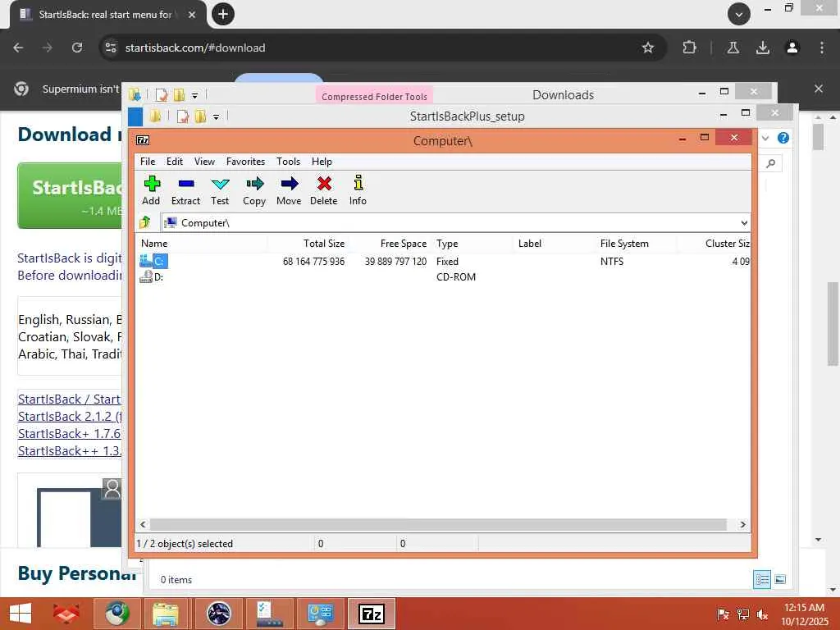840x630 pixels.
Task: Sort by the Label column header
Action: click(x=554, y=243)
